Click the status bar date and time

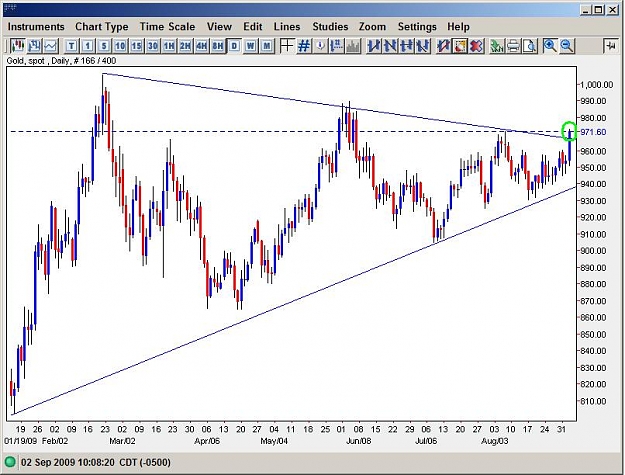(96, 463)
